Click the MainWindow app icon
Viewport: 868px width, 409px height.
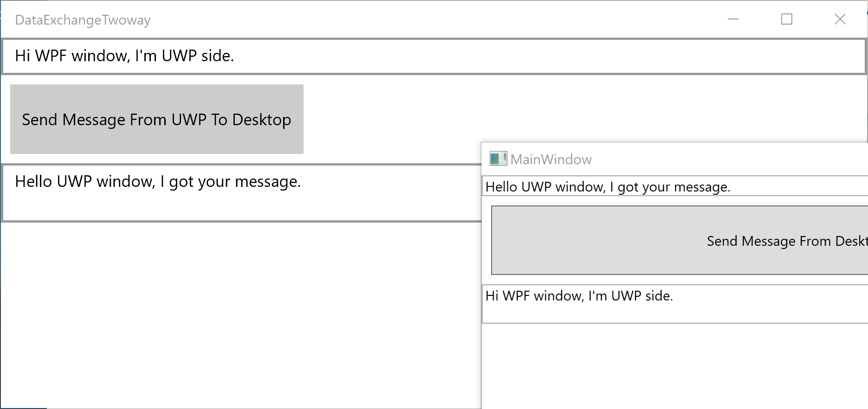(x=498, y=159)
